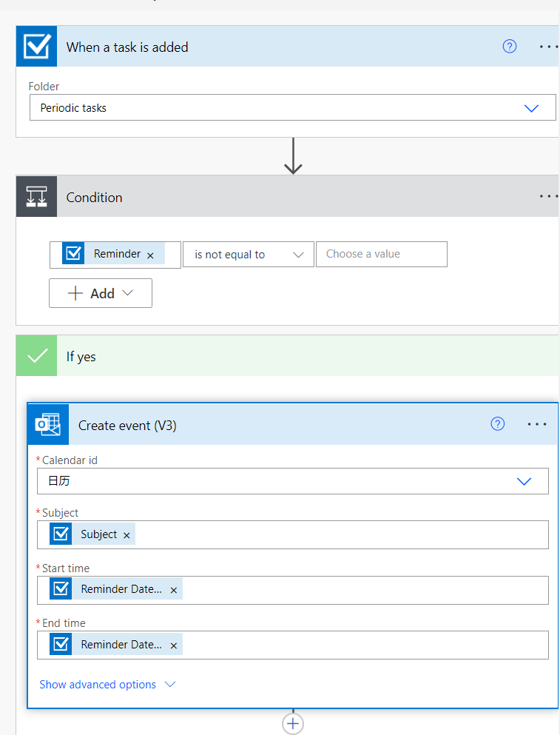Viewport: 560px width, 735px height.
Task: Open the Folder dropdown showing Periodic tasks
Action: (x=293, y=108)
